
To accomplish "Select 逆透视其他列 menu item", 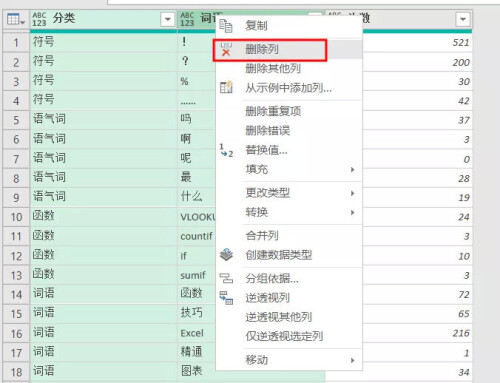I will [278, 317].
